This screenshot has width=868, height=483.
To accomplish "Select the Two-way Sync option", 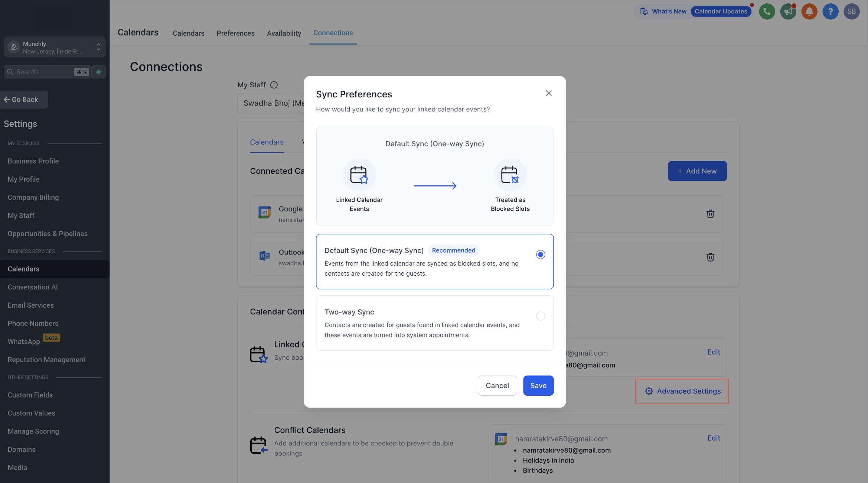I will point(541,316).
